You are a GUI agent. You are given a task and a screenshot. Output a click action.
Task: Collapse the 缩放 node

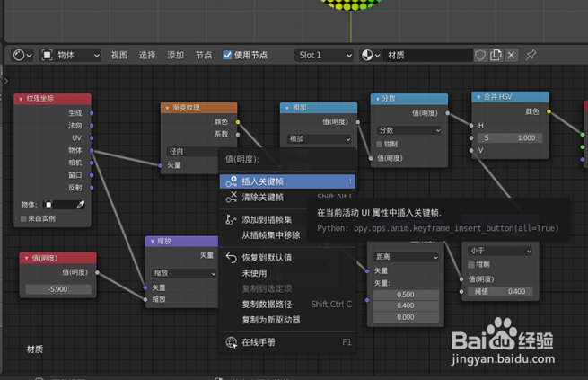(x=153, y=241)
